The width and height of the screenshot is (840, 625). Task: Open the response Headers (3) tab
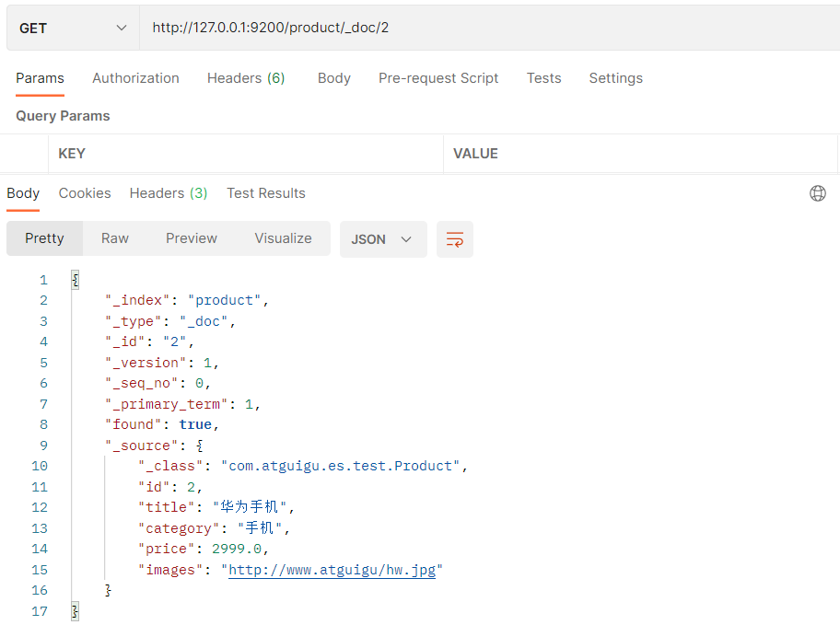coord(169,193)
